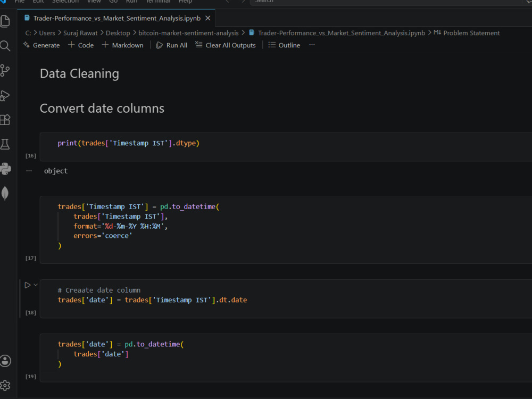This screenshot has height=399, width=532.
Task: Click the 'object' output text
Action: (x=56, y=171)
